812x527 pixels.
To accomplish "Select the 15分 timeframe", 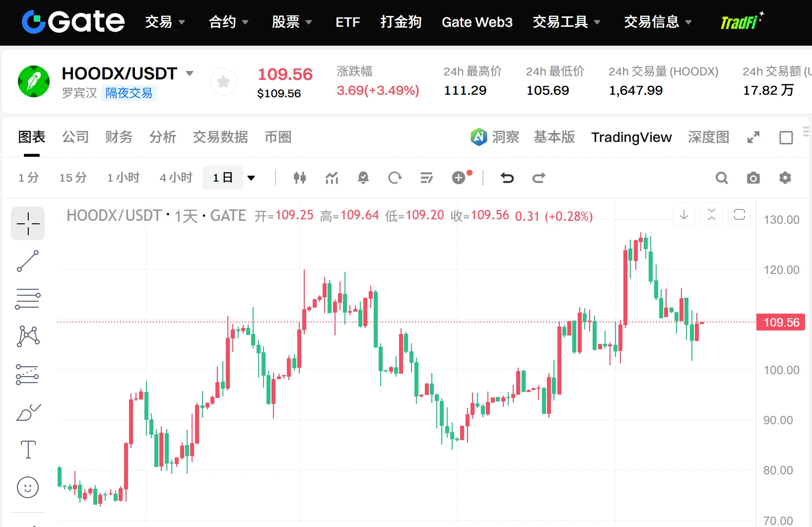I will (73, 178).
